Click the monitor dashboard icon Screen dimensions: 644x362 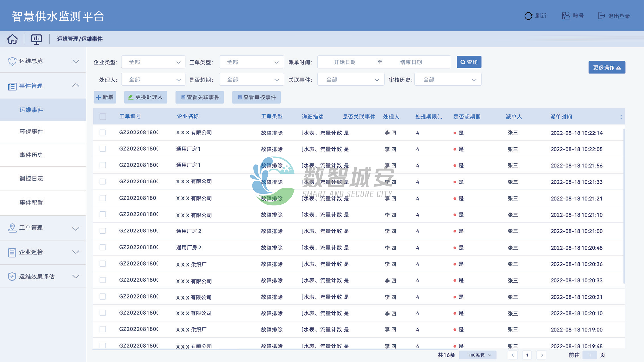click(x=36, y=39)
